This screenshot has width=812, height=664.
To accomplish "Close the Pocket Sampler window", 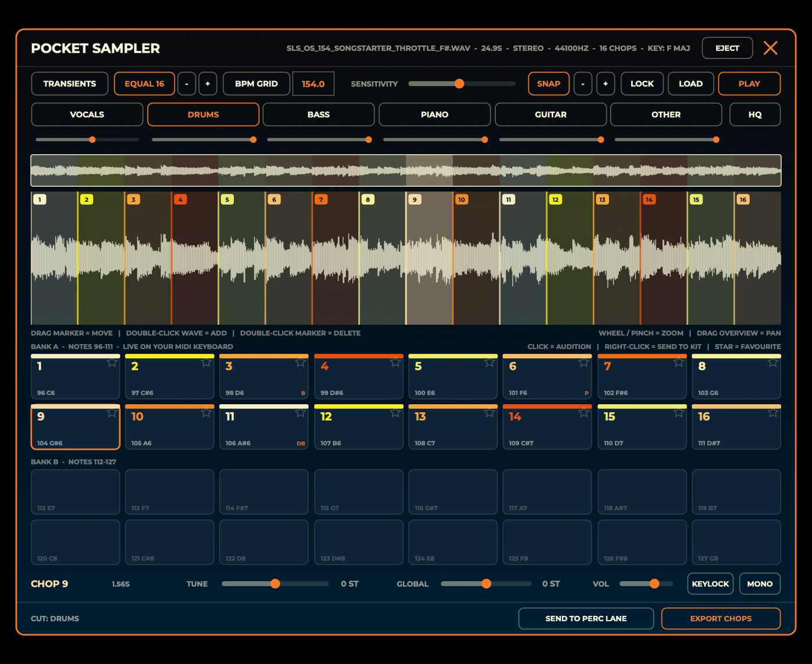I will click(x=770, y=48).
